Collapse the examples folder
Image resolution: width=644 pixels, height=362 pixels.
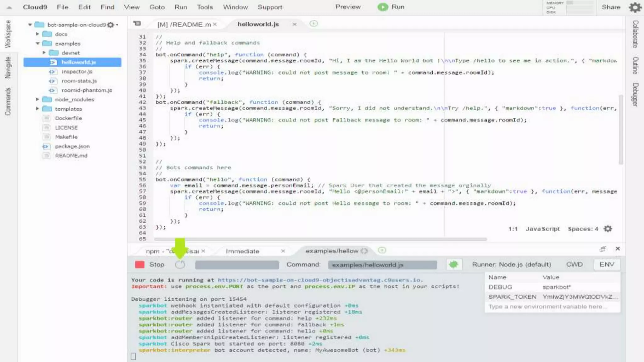(x=37, y=43)
